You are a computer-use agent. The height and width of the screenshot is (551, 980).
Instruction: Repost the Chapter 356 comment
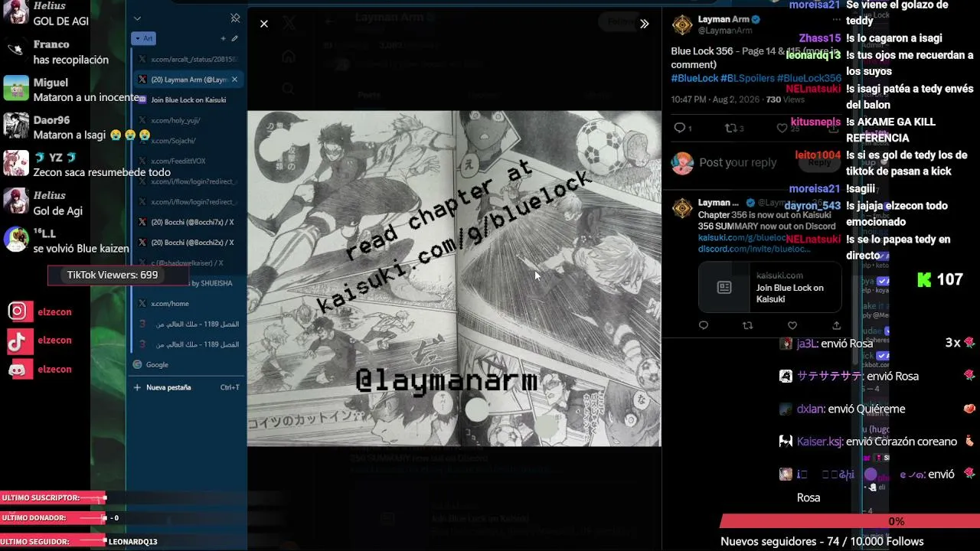pos(748,325)
